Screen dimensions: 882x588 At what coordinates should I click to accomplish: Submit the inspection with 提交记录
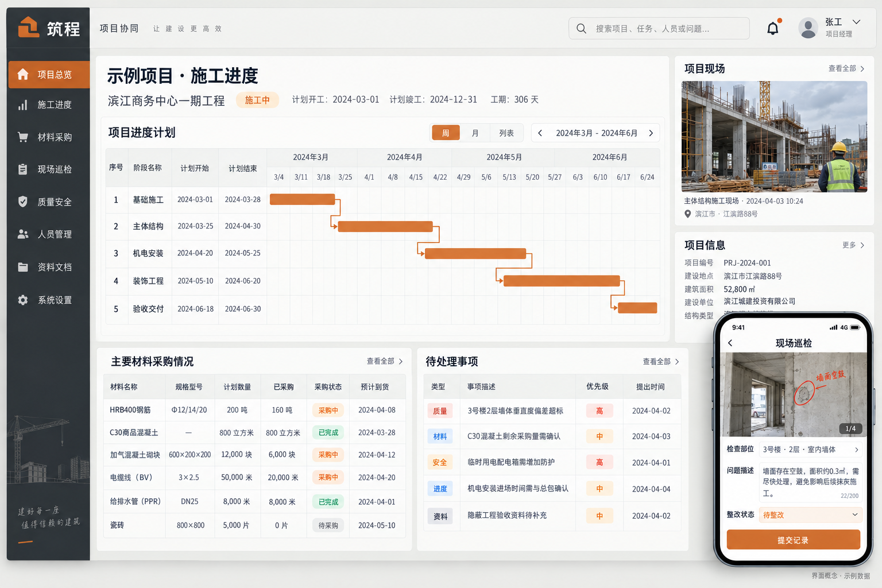point(793,540)
